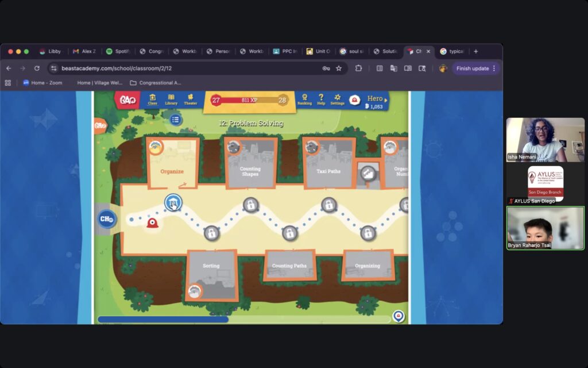Open the Home - Zoom bookmark
This screenshot has height=368, width=588.
42,83
